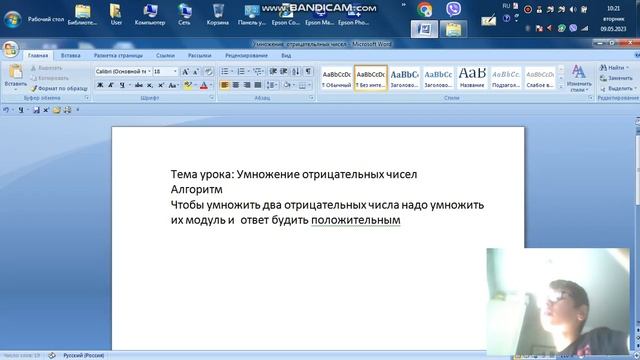Open Google Chrome from the taskbar

(424, 9)
